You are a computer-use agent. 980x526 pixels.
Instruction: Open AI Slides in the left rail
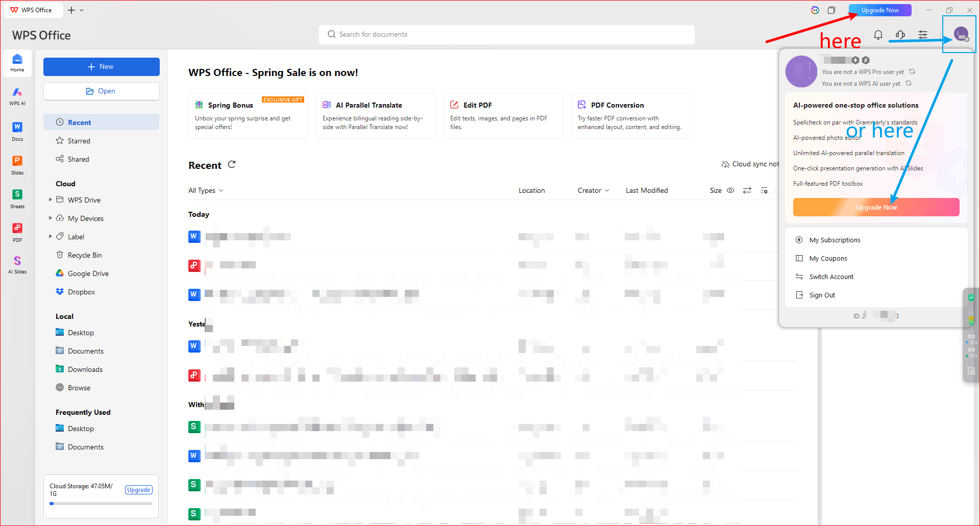(x=17, y=265)
